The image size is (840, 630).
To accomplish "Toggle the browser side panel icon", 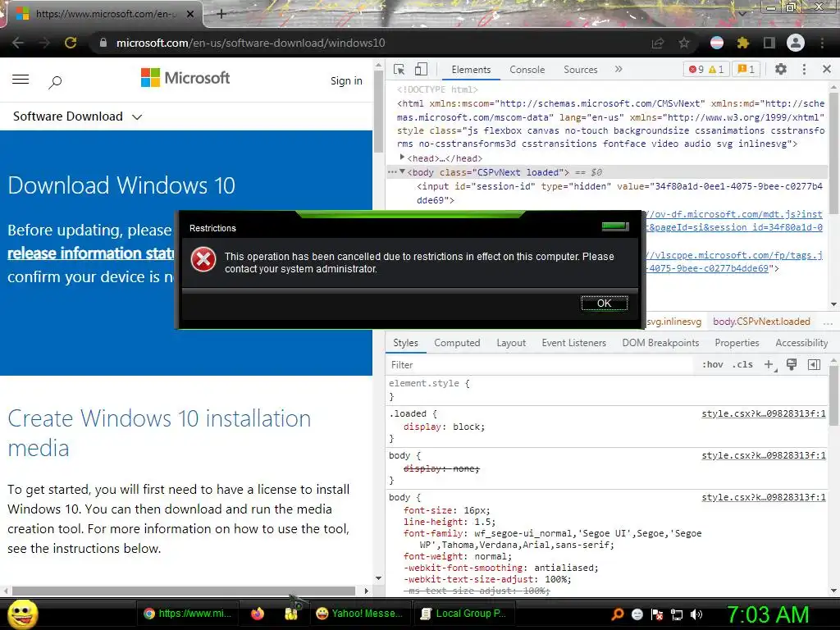I will (769, 43).
